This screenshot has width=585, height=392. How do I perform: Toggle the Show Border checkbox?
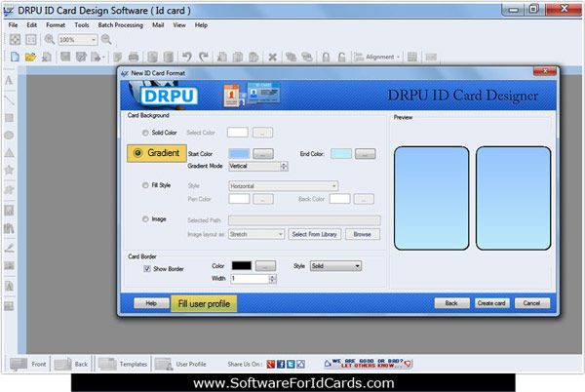point(147,269)
